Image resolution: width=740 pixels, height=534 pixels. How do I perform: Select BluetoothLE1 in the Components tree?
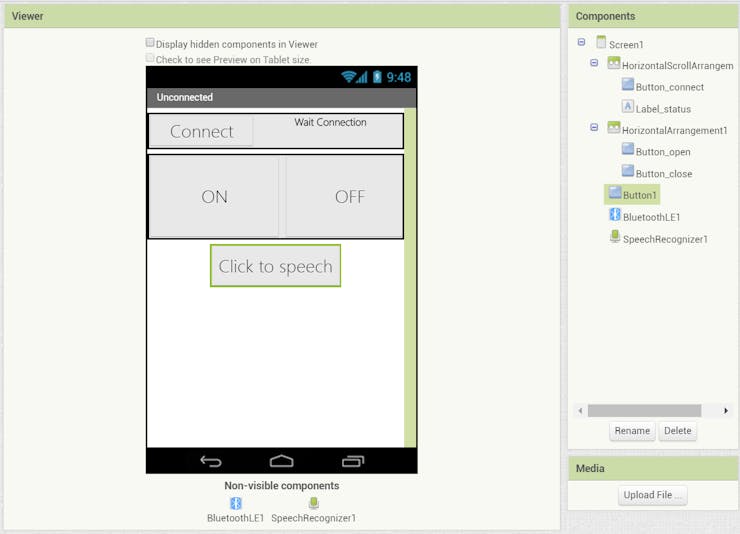click(651, 217)
